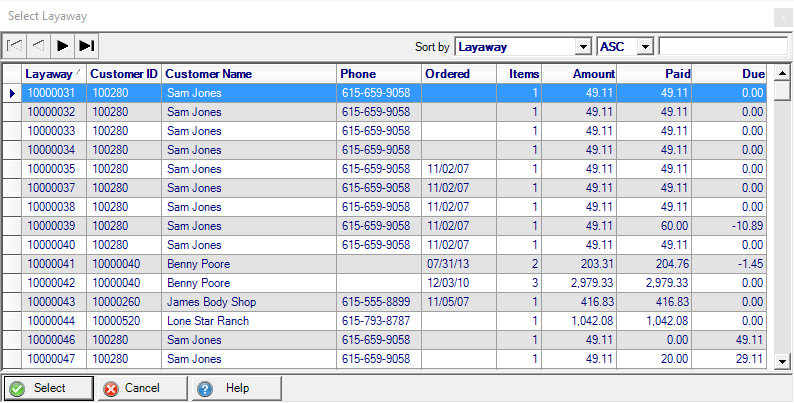Click the previous record arrow icon
The height and width of the screenshot is (403, 794).
pos(38,45)
